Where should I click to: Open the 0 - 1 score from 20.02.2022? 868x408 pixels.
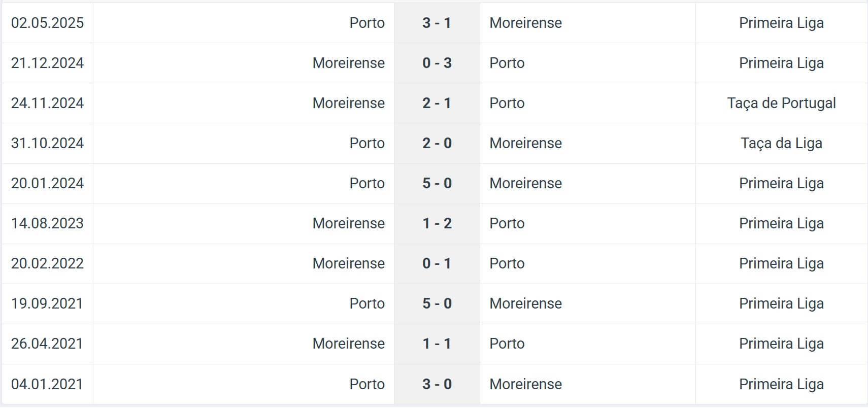(437, 263)
